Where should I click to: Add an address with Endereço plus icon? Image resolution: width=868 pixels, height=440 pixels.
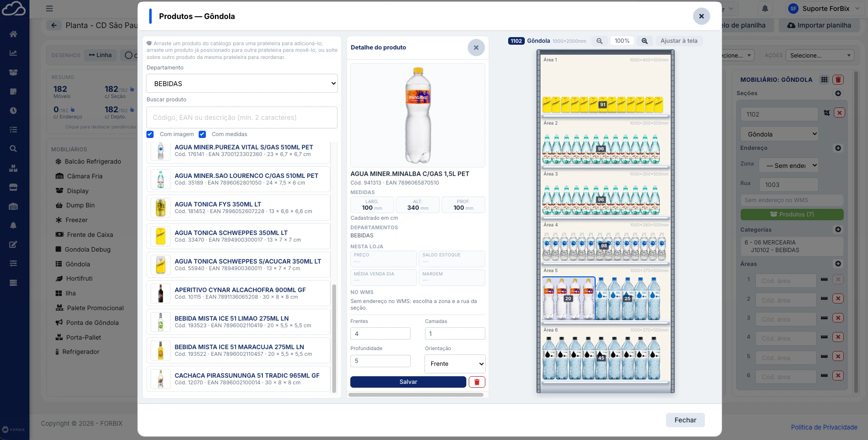838,148
